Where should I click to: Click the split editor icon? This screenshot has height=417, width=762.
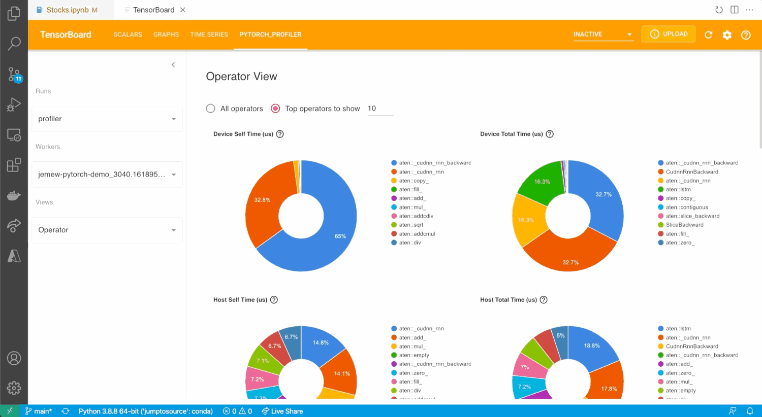[734, 10]
